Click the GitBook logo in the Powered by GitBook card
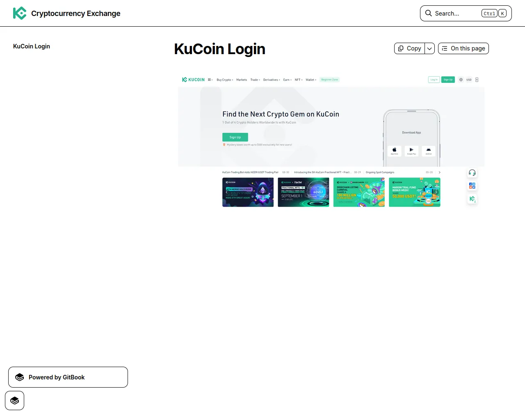This screenshot has width=525, height=420. [x=20, y=377]
